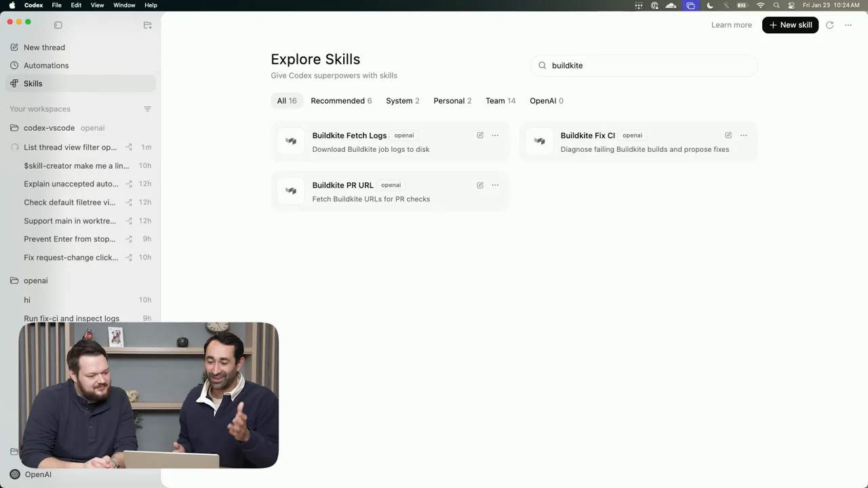Open the Window menu
This screenshot has width=868, height=488.
click(x=124, y=5)
